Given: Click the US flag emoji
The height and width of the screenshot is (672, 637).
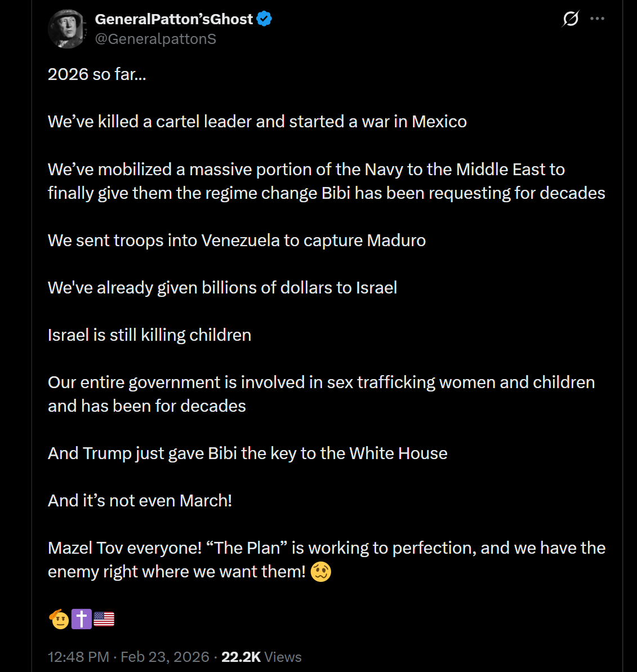Looking at the screenshot, I should point(104,619).
